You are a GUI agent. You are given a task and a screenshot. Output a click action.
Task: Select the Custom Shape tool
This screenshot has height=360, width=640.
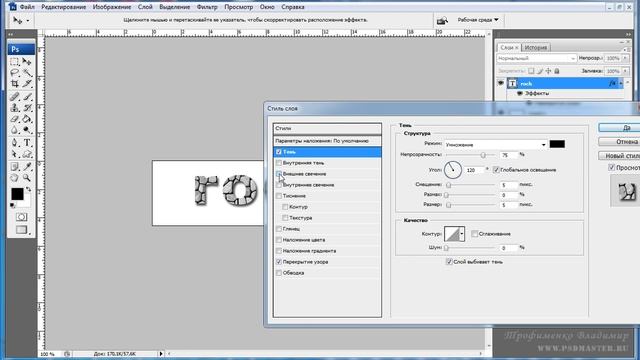click(x=27, y=154)
